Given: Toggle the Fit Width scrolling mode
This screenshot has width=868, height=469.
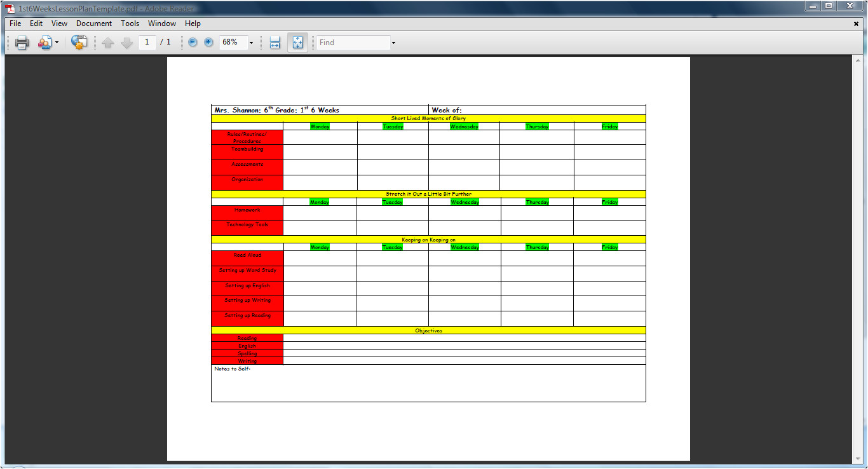Looking at the screenshot, I should (275, 43).
